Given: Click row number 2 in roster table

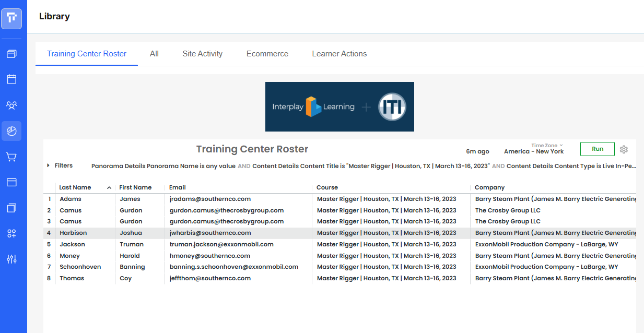Looking at the screenshot, I should tap(49, 210).
